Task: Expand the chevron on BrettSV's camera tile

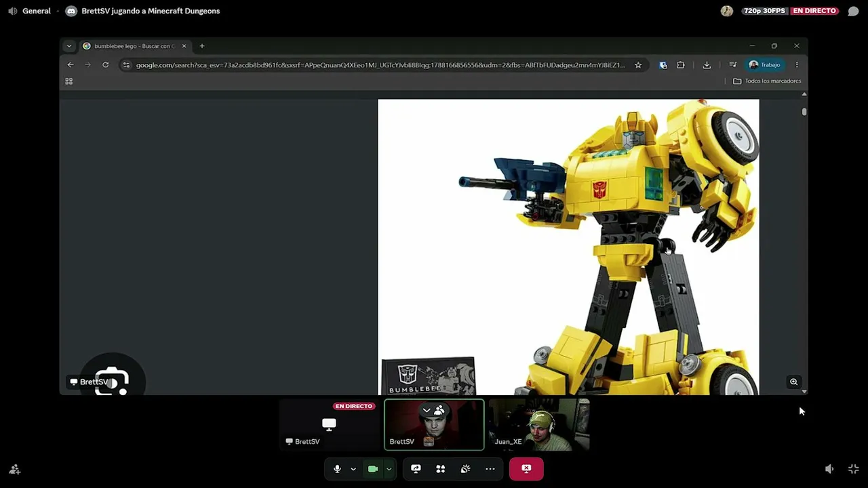Action: pyautogui.click(x=427, y=410)
